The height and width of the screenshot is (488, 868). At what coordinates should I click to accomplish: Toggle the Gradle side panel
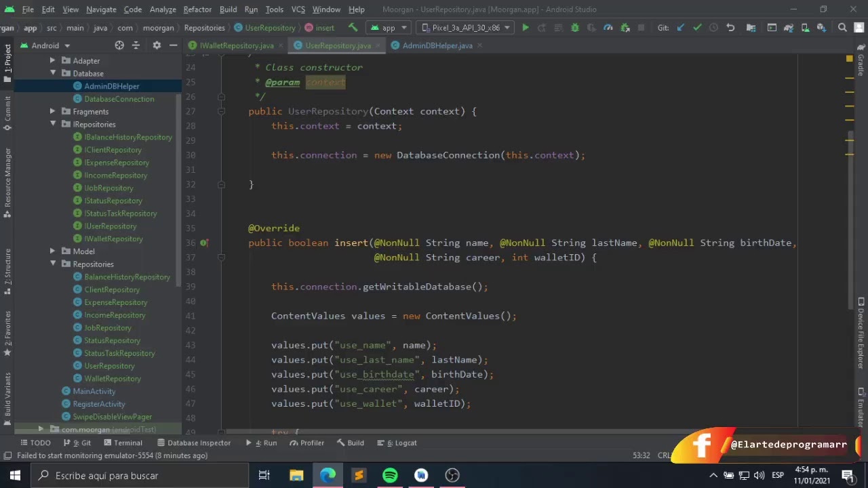(861, 61)
